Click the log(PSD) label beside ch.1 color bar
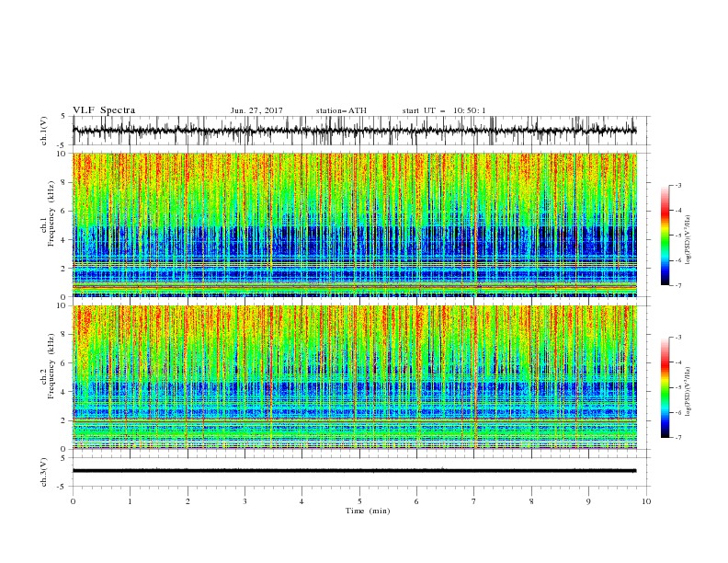This screenshot has height=563, width=728. pos(688,240)
